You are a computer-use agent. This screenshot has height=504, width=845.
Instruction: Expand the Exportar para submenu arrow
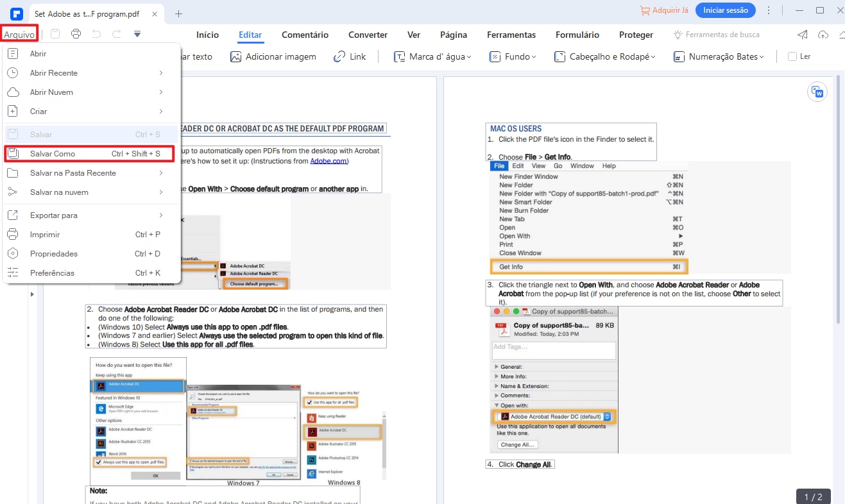click(x=161, y=215)
